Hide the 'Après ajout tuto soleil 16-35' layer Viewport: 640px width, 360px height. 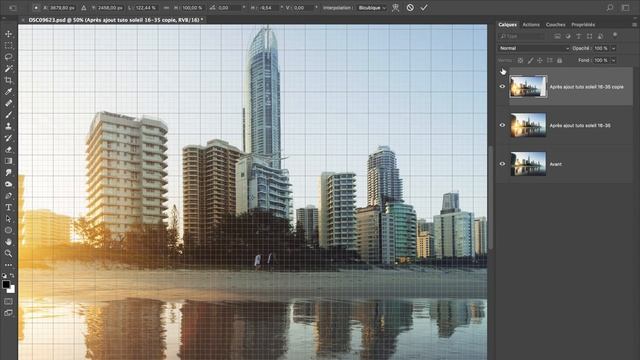coord(502,125)
